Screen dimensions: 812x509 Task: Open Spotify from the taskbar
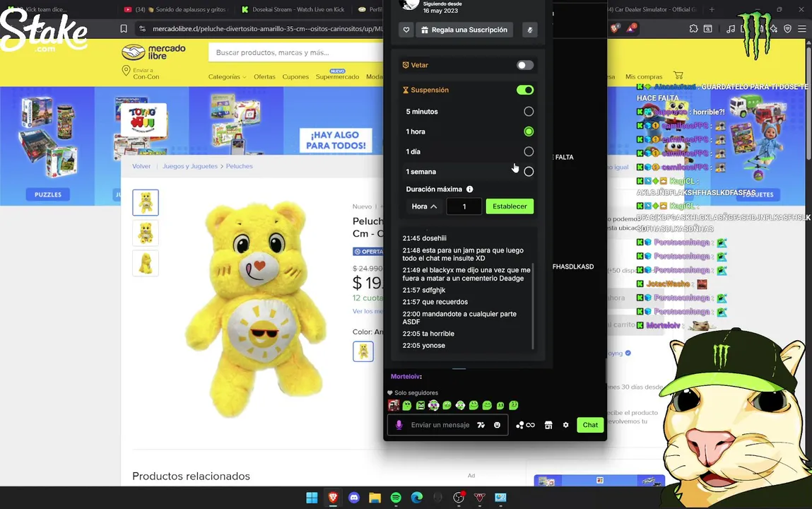(396, 498)
